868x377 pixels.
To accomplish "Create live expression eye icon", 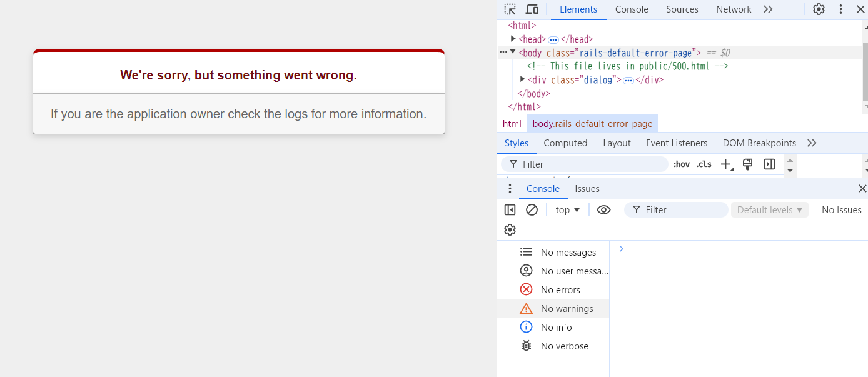I will 603,210.
